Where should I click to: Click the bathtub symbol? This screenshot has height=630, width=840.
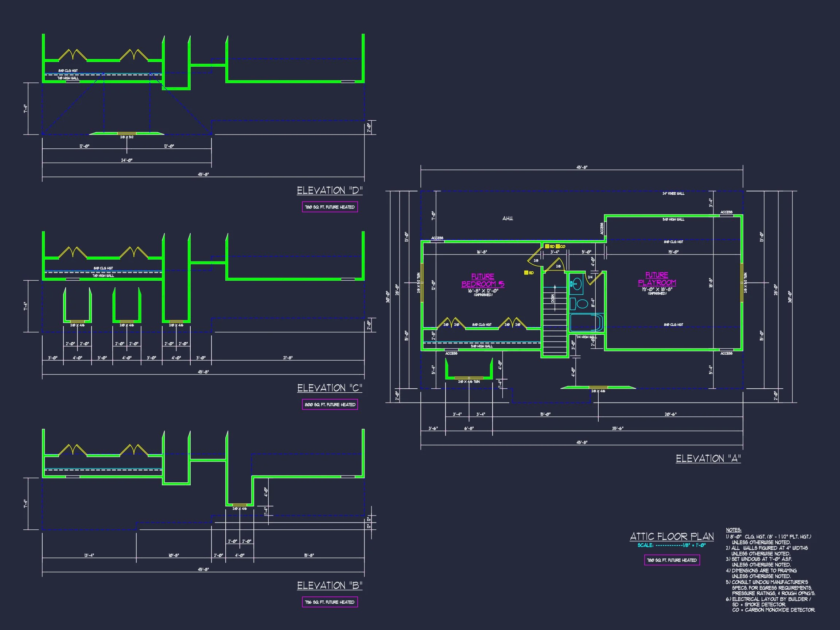[x=586, y=322]
